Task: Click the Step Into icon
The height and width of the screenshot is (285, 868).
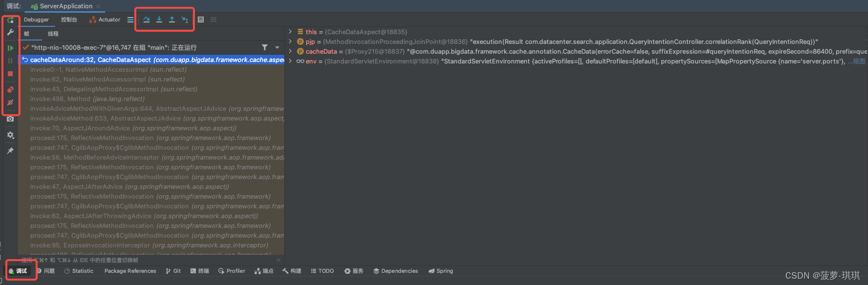Action: tap(159, 20)
